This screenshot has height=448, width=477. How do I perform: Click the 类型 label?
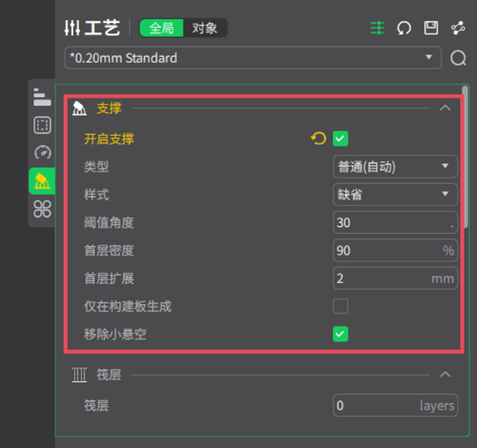[x=96, y=167]
